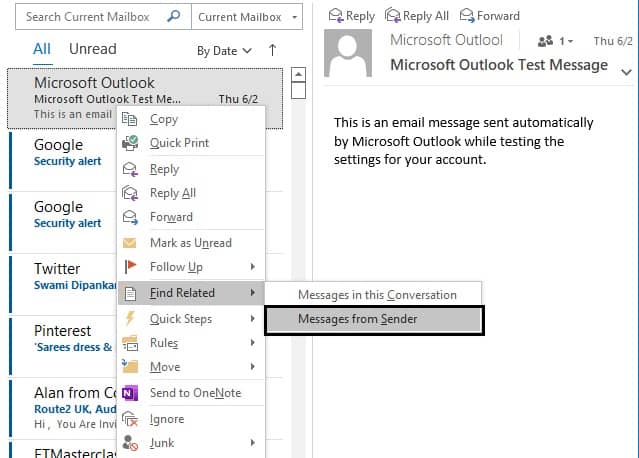Choose Messages in this Conversation
The image size is (639, 458).
[x=373, y=295]
